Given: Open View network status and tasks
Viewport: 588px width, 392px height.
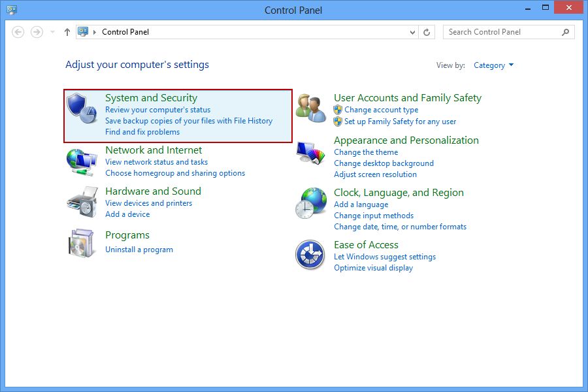Looking at the screenshot, I should [157, 162].
